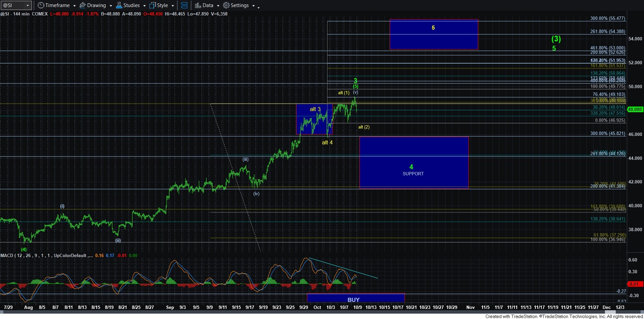Expand the @SI symbol dropdown arrow
The height and width of the screenshot is (319, 644).
pos(28,5)
